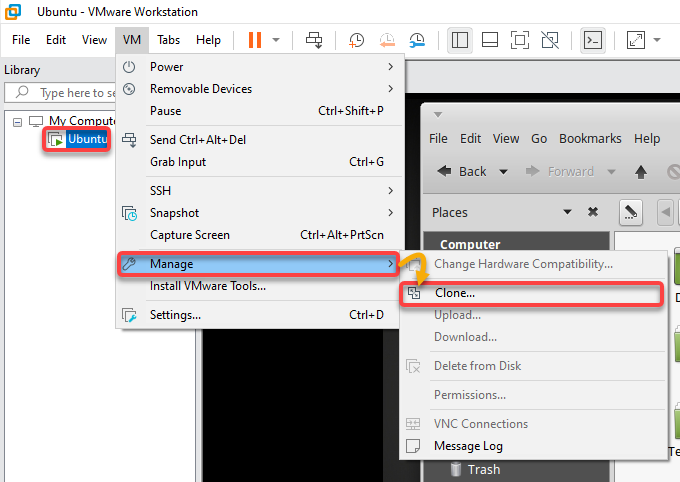
Task: Click the Settings wrench icon in VM menu
Action: tap(129, 315)
